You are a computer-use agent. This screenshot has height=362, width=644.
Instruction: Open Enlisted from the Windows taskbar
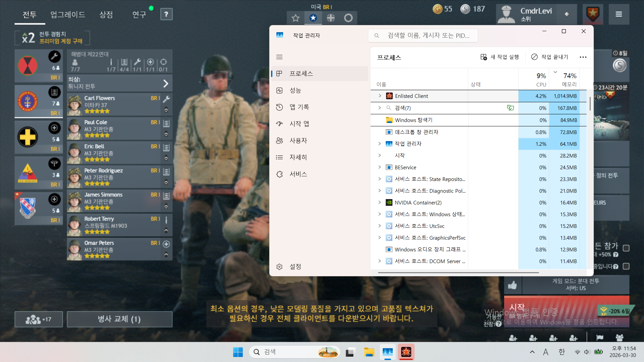click(406, 352)
